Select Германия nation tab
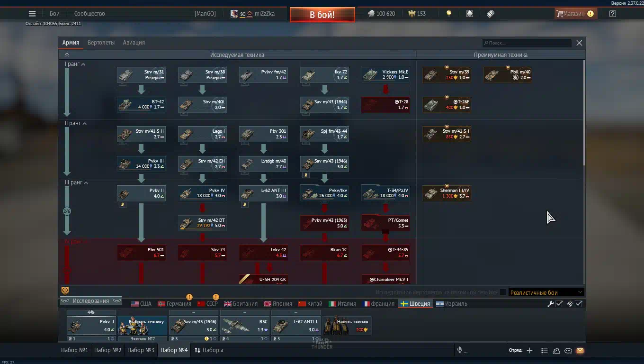The image size is (644, 364). (175, 304)
